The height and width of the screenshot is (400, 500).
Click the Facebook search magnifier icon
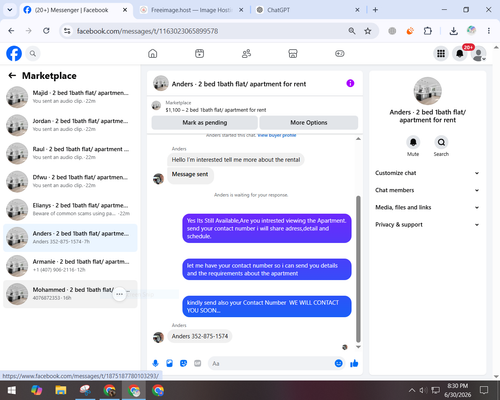tap(33, 53)
